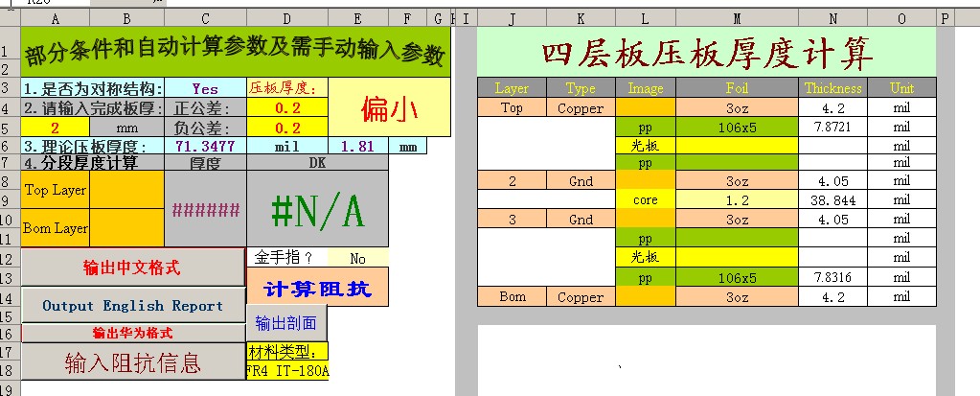Select the 材料类型 label cell
980x396 pixels.
tap(287, 352)
